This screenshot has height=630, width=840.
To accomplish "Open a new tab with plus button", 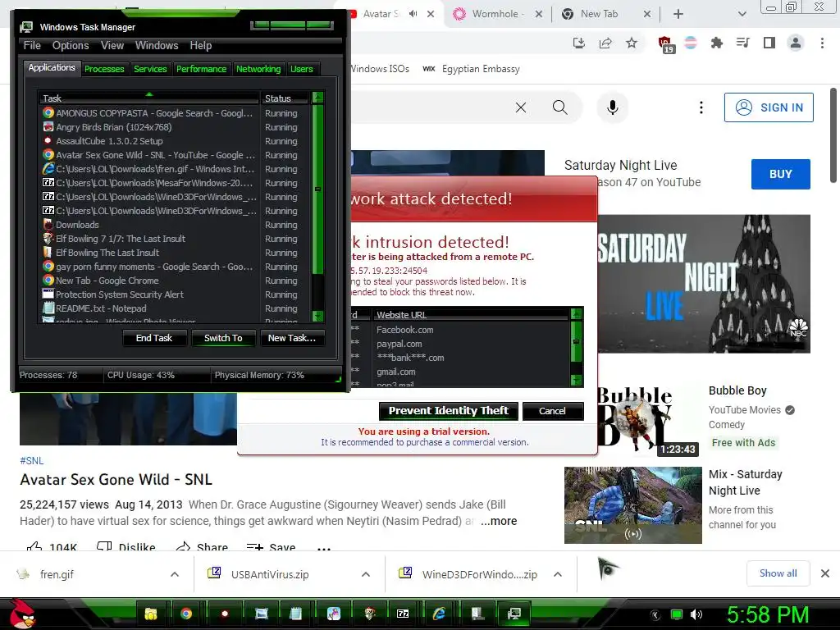I will 678,14.
